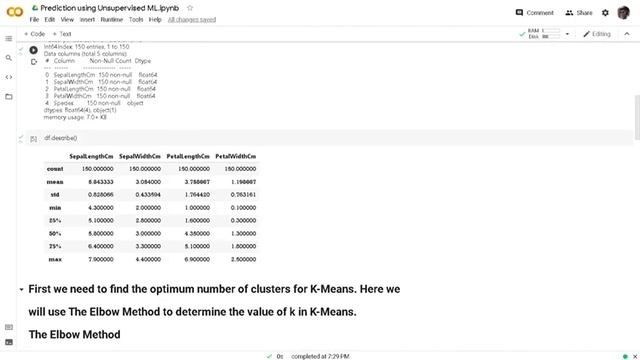
Task: Open the Help menu
Action: 155,20
